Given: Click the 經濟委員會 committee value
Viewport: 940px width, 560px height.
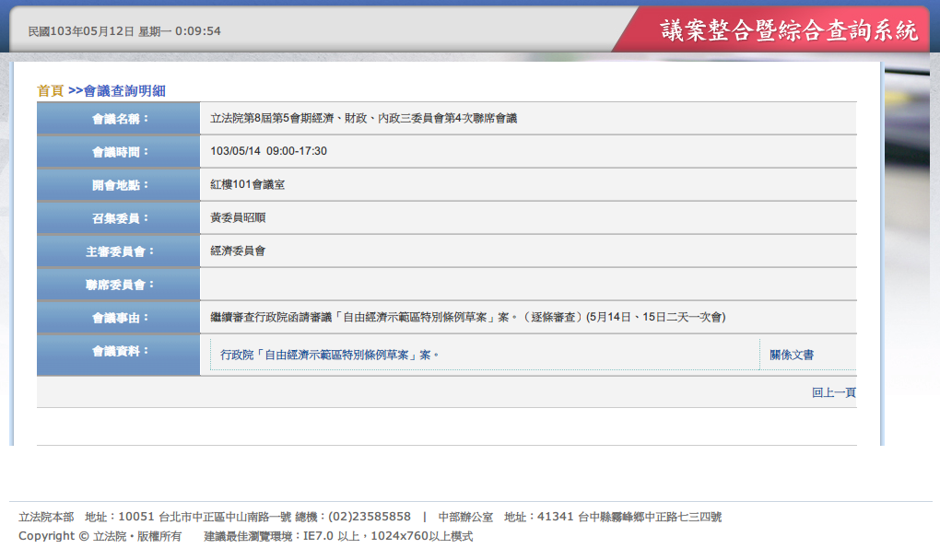Looking at the screenshot, I should tap(238, 251).
